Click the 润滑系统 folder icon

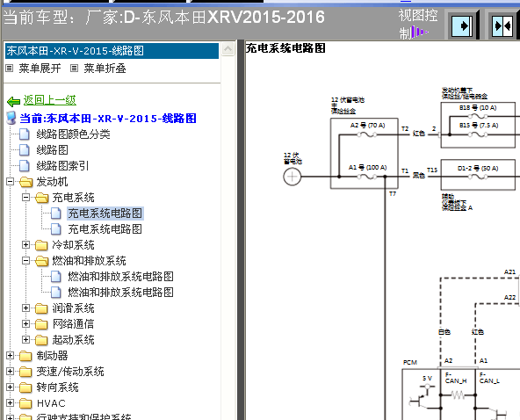coord(41,308)
